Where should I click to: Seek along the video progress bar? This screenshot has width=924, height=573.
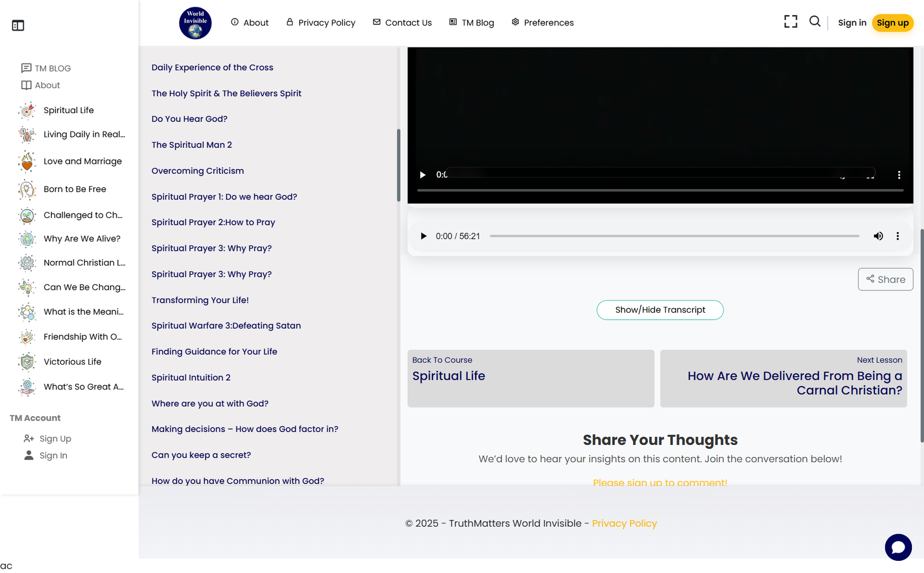(x=660, y=190)
